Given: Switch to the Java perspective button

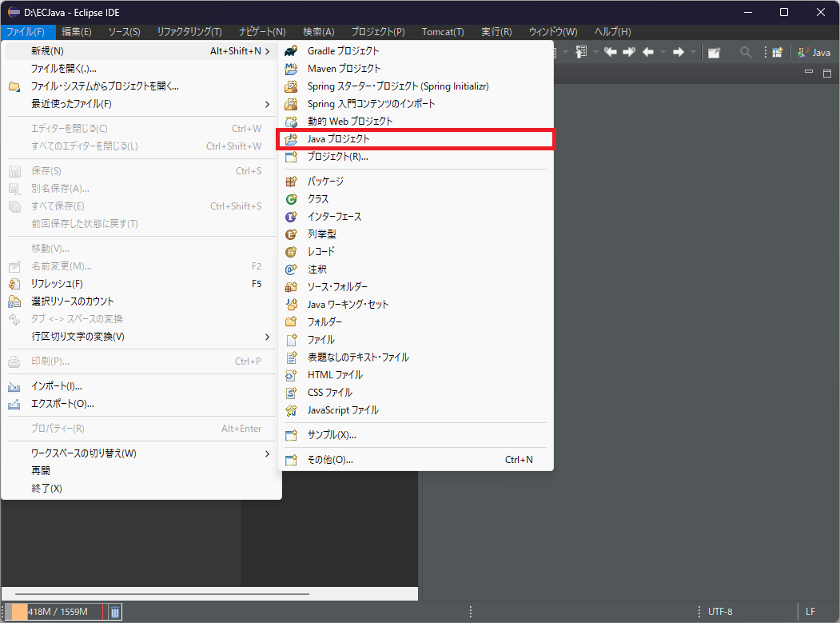Looking at the screenshot, I should (813, 53).
